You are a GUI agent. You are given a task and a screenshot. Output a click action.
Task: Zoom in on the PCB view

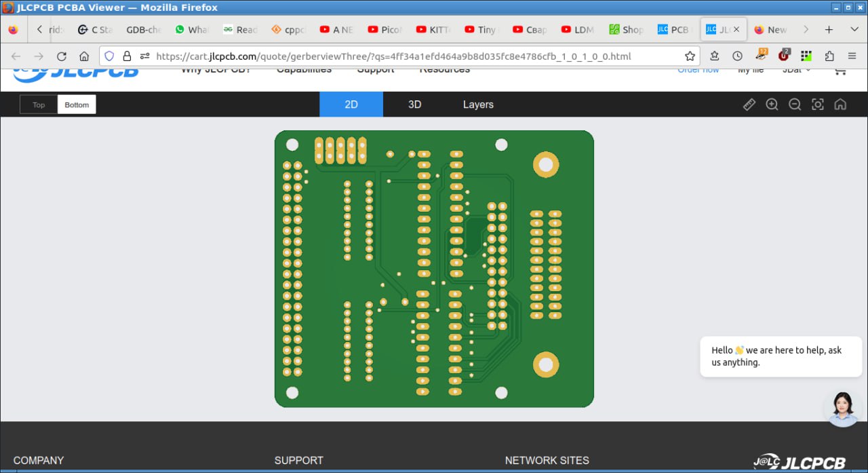point(772,105)
